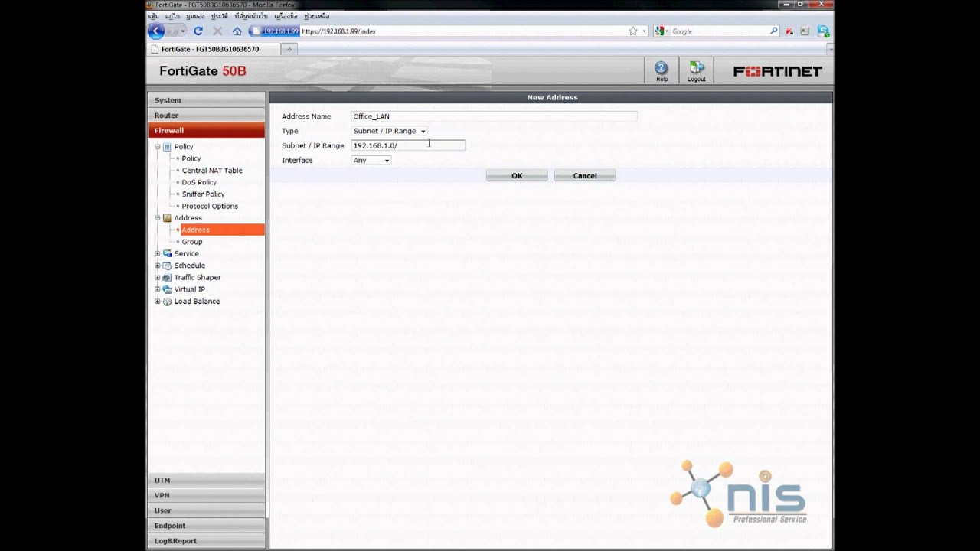Click the site identity button showing 192.168.1.99
This screenshot has height=551, width=980.
tap(274, 31)
